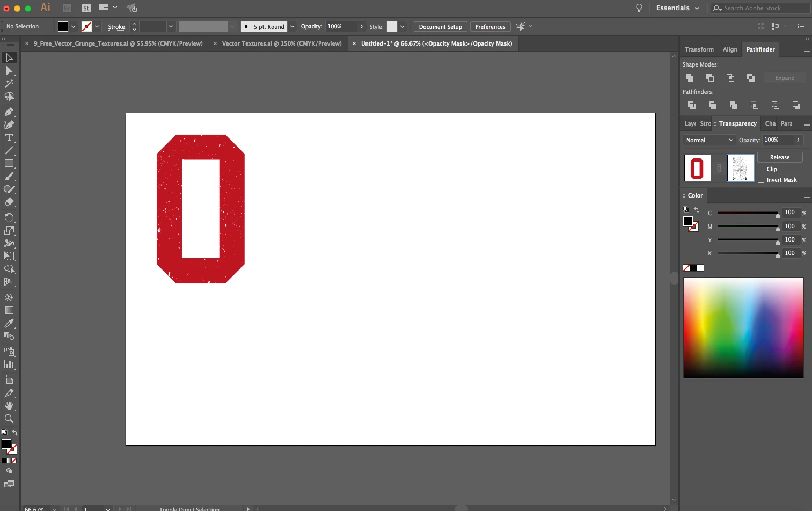
Task: Click the artwork thumbnail in Transparency panel
Action: (697, 168)
